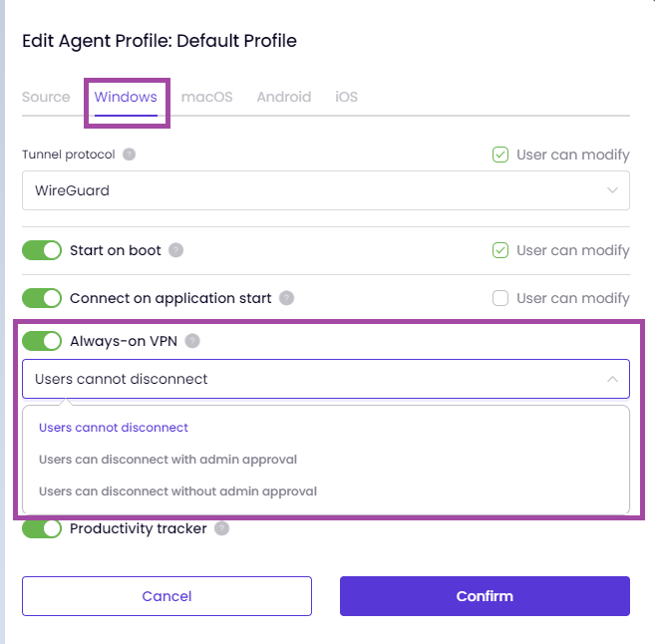The width and height of the screenshot is (655, 644).
Task: Toggle the Productivity tracker switch
Action: point(42,528)
